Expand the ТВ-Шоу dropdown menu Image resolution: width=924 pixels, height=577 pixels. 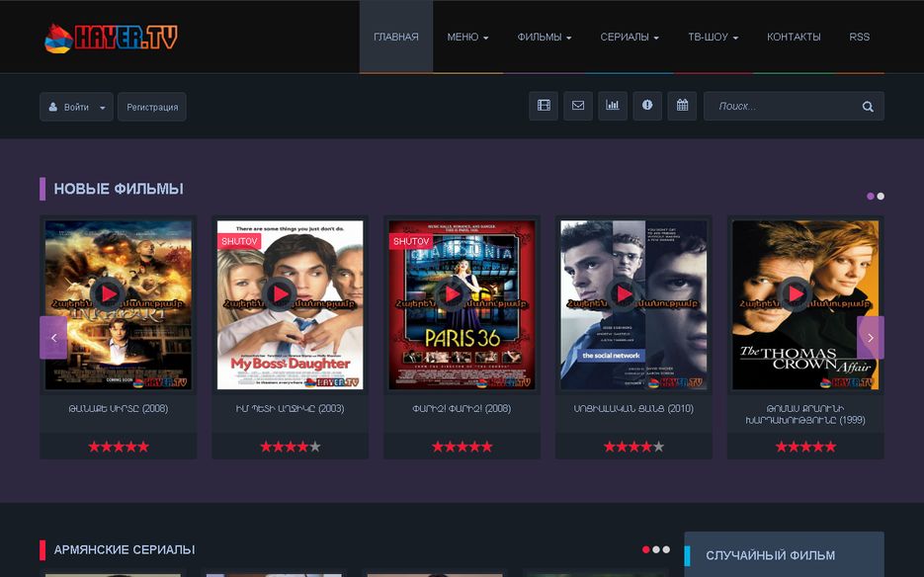(x=714, y=37)
